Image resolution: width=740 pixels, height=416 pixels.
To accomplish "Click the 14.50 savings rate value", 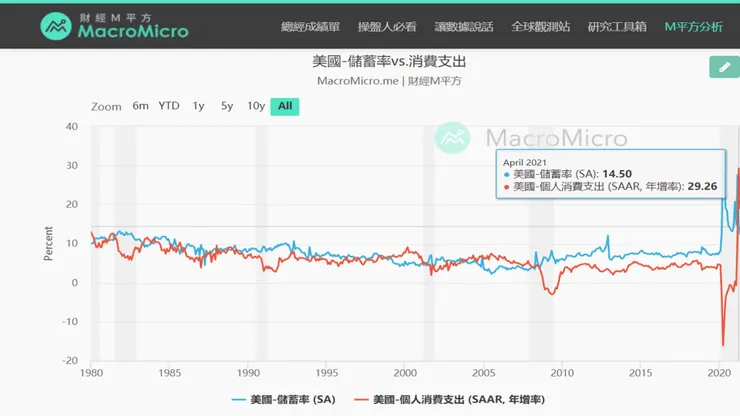I will [617, 174].
